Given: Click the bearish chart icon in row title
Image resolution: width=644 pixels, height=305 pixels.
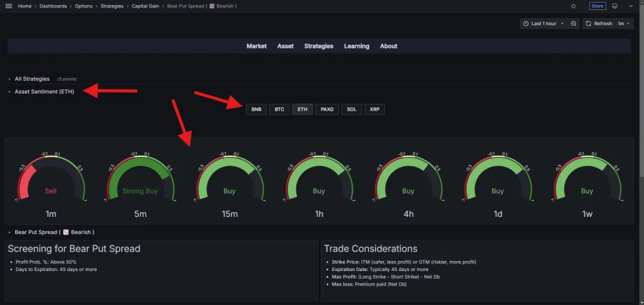Looking at the screenshot, I should (x=65, y=232).
